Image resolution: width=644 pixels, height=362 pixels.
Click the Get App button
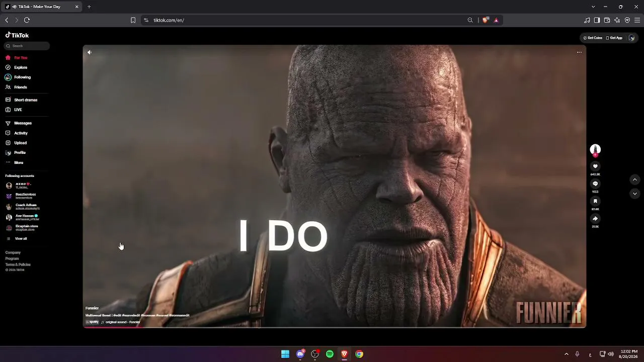tap(614, 38)
